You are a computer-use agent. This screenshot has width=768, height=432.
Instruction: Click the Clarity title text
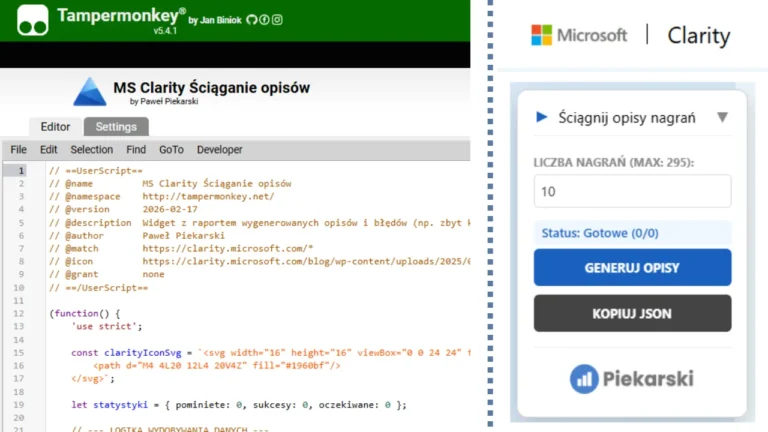tap(698, 36)
